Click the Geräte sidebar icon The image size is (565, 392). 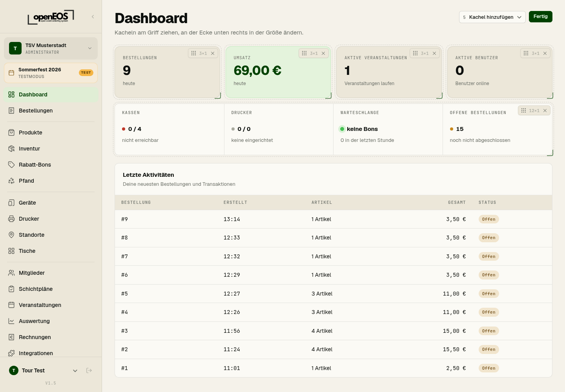point(11,203)
